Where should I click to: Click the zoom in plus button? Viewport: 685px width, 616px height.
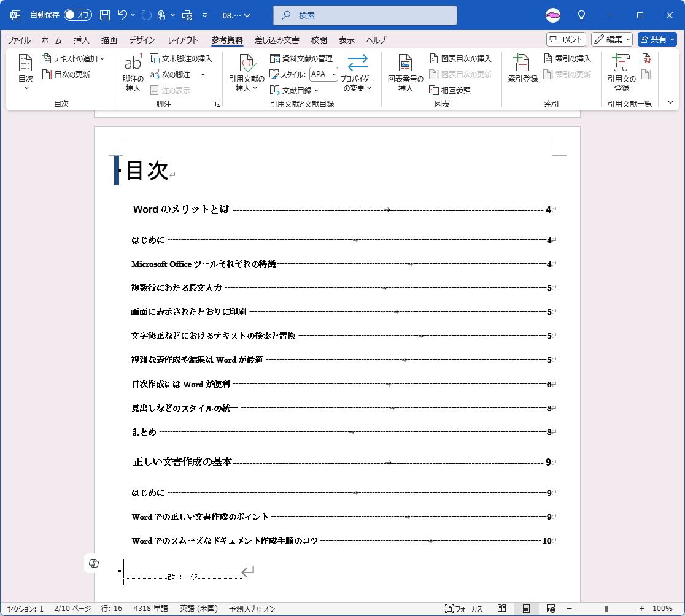click(x=642, y=609)
